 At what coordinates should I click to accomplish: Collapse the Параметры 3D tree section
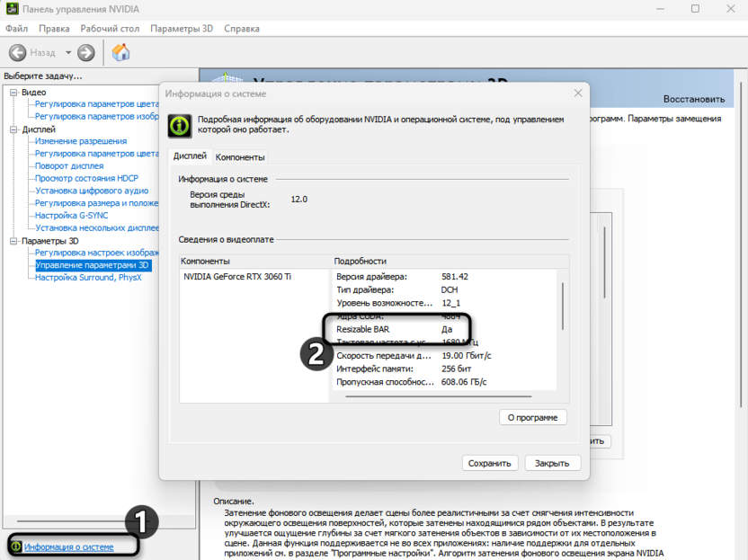[12, 241]
